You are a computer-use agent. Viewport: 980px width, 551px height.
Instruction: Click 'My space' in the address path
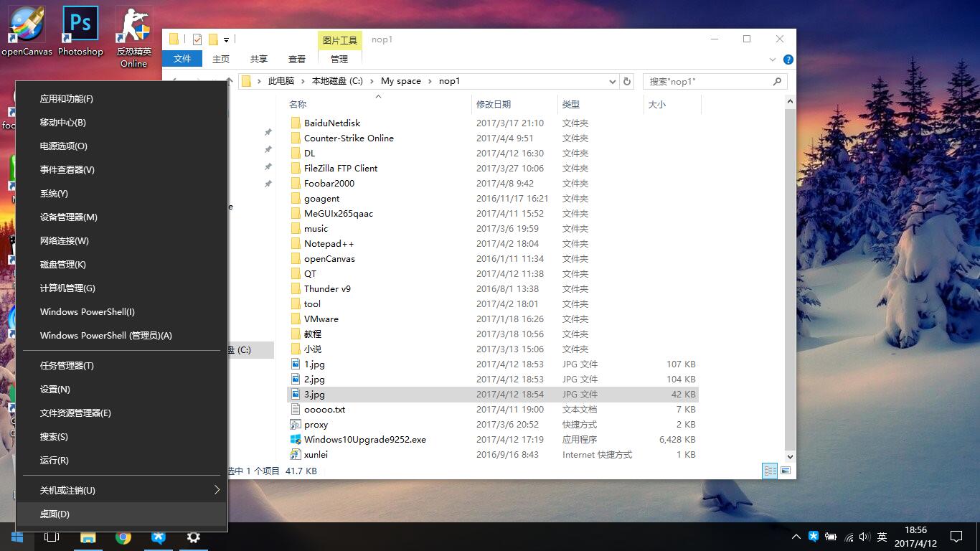tap(400, 81)
